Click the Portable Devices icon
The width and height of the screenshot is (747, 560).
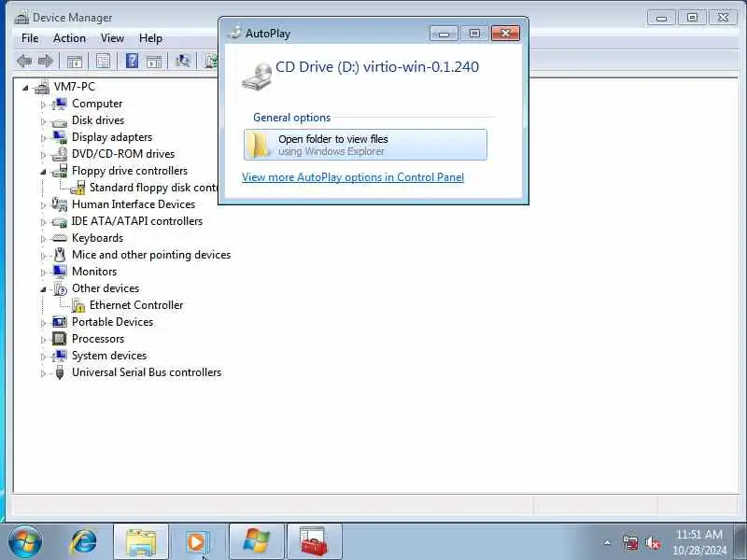click(60, 322)
